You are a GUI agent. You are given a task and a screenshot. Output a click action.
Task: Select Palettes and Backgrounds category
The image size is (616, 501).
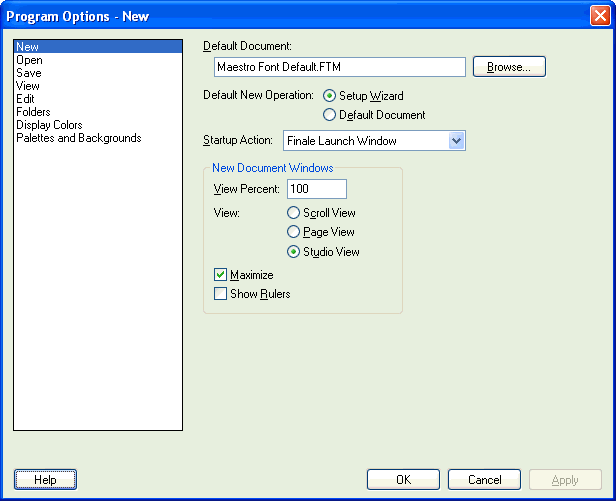(x=78, y=138)
